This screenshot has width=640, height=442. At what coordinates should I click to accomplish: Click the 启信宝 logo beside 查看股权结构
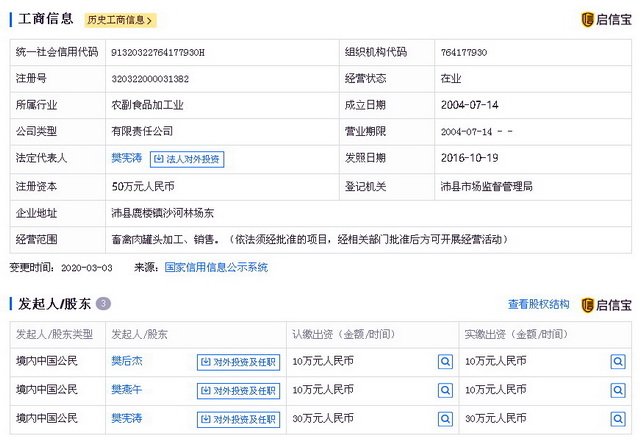click(x=607, y=304)
